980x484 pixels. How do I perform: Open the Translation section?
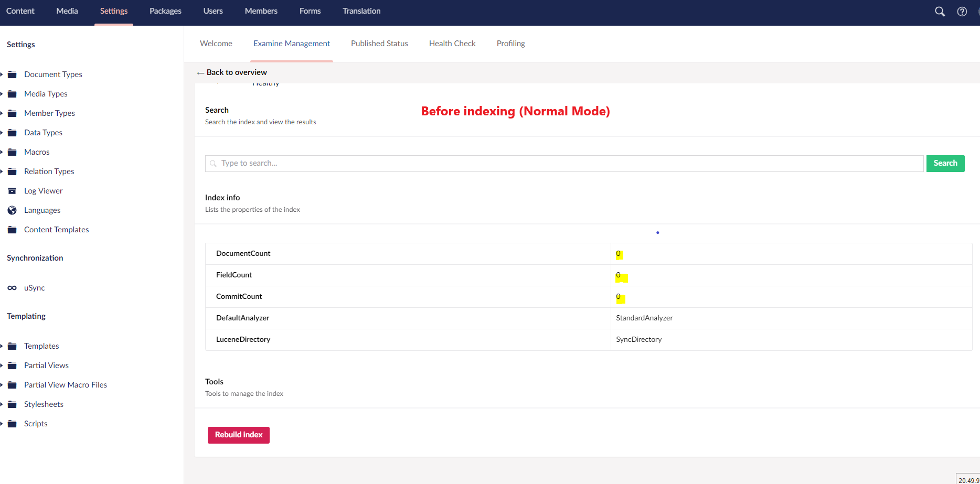(x=361, y=11)
